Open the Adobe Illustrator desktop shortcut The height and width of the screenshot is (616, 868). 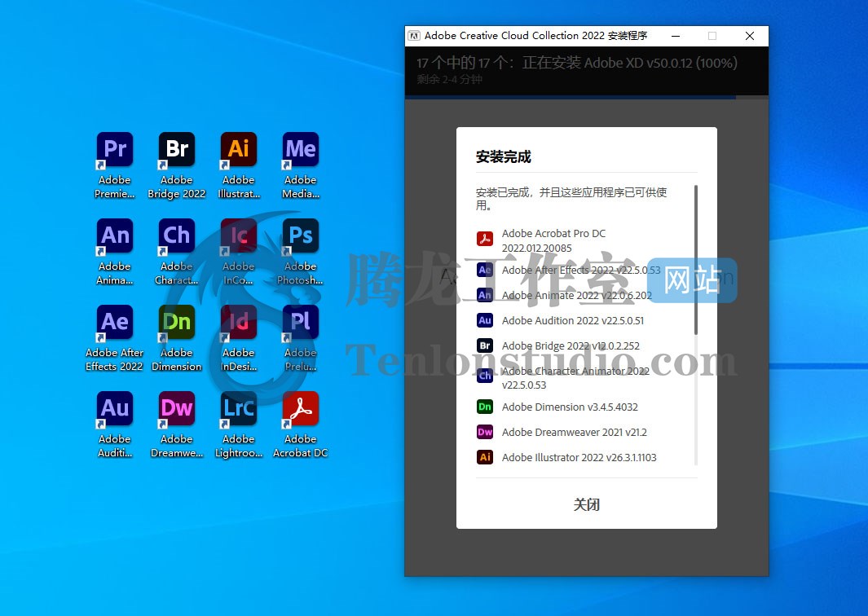pos(238,149)
